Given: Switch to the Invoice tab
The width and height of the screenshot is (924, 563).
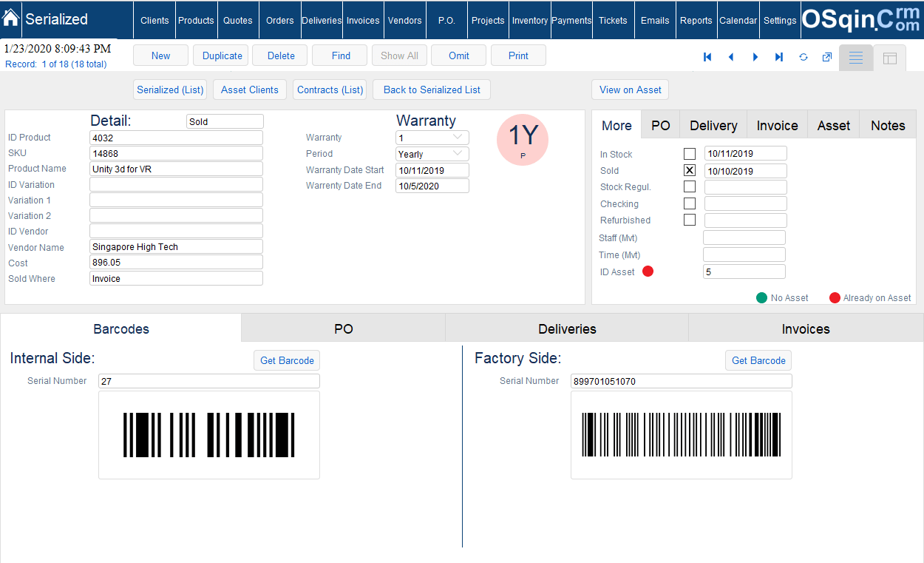Looking at the screenshot, I should pyautogui.click(x=778, y=125).
